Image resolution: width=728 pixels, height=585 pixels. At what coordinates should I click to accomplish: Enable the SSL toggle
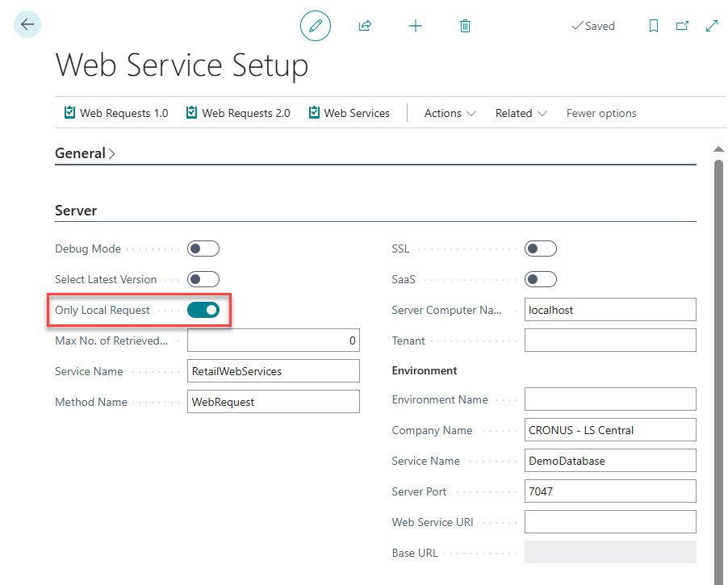coord(540,249)
